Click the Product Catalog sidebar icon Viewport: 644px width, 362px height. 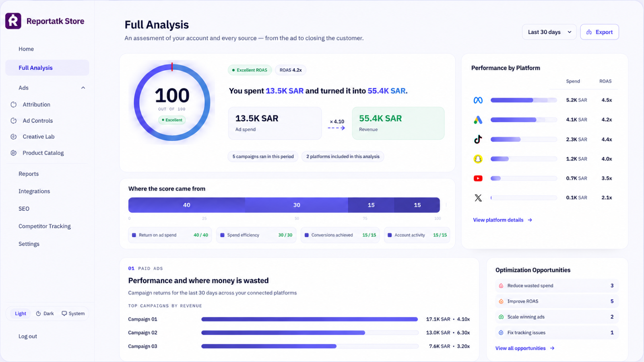click(14, 153)
